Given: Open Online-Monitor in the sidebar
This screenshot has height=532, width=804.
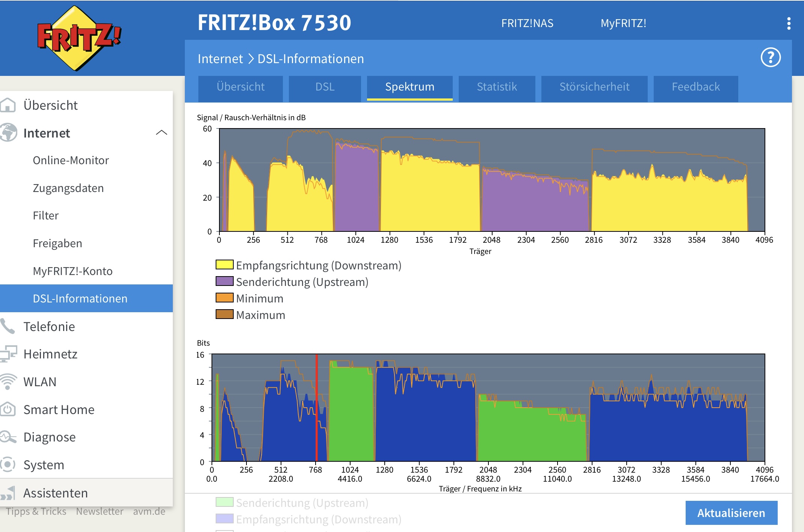Looking at the screenshot, I should click(71, 160).
